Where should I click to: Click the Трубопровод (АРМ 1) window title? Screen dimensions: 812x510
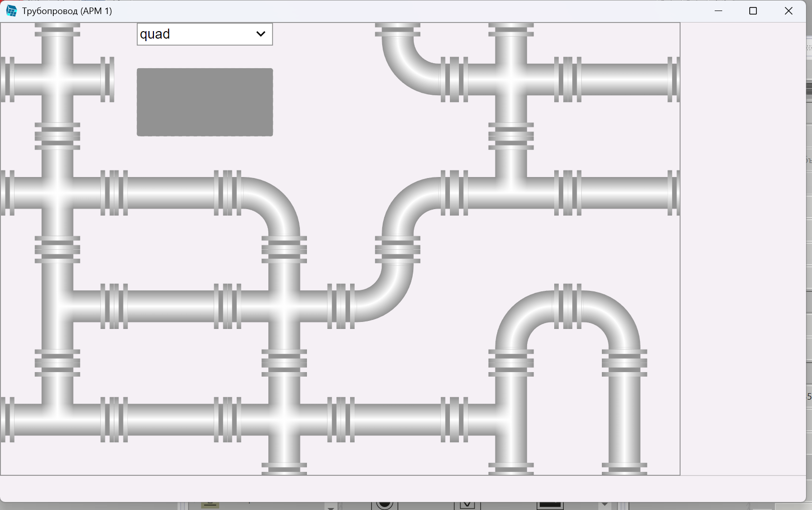[67, 11]
